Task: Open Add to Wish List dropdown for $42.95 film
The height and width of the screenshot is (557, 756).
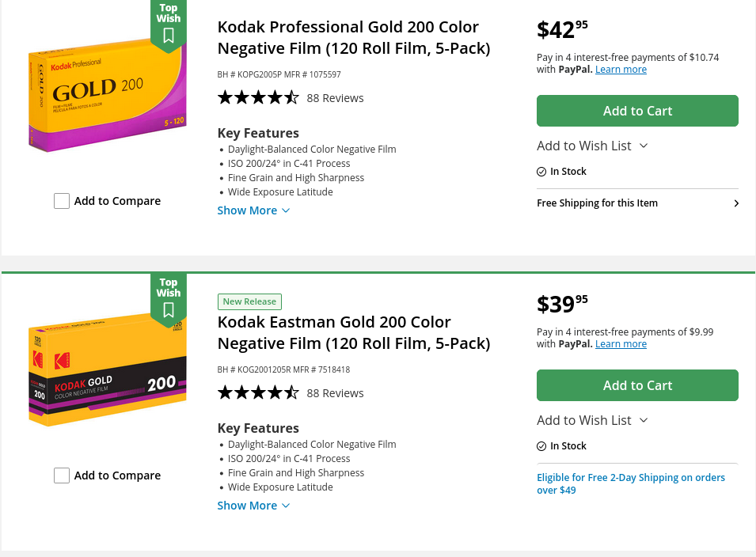Action: [x=592, y=146]
